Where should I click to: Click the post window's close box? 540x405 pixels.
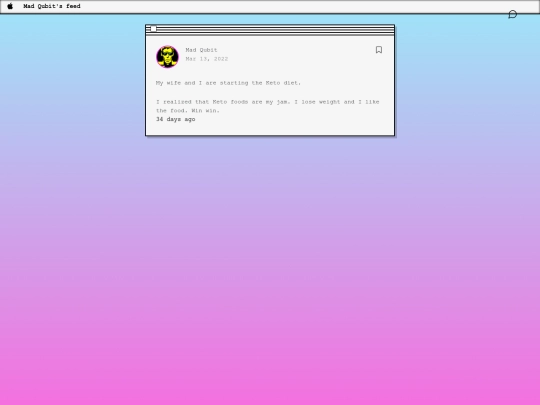(x=154, y=29)
